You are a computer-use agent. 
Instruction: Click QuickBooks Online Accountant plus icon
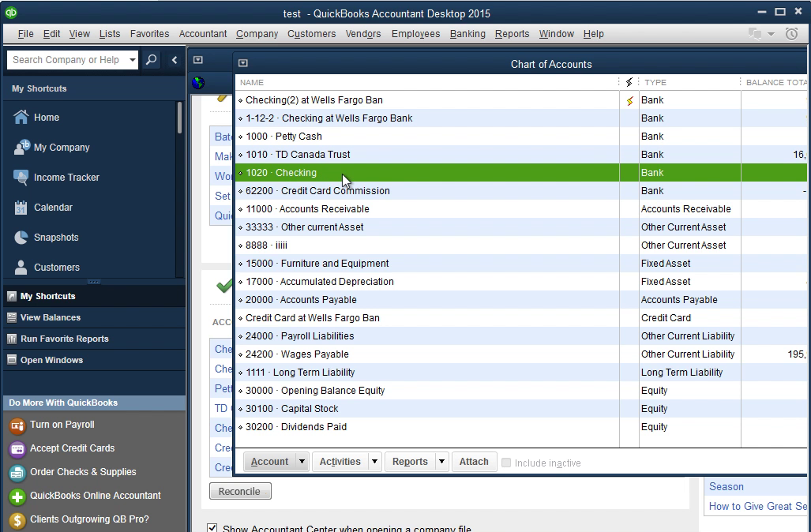click(17, 496)
